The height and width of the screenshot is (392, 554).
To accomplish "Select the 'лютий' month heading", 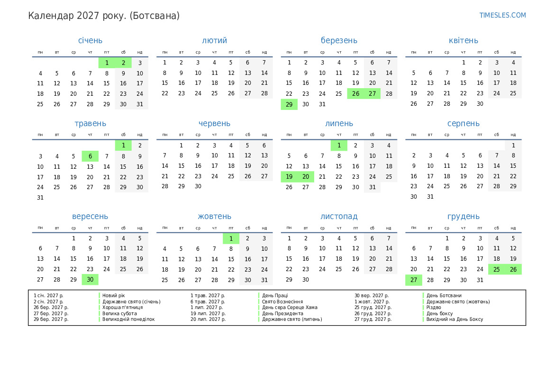I will click(x=215, y=40).
